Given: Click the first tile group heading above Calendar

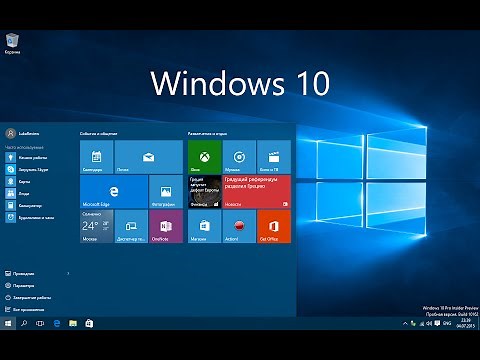Looking at the screenshot, I should tap(98, 134).
